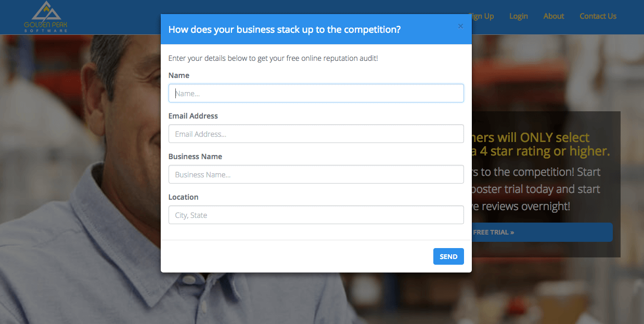Close the reputation audit dialog

tap(460, 27)
